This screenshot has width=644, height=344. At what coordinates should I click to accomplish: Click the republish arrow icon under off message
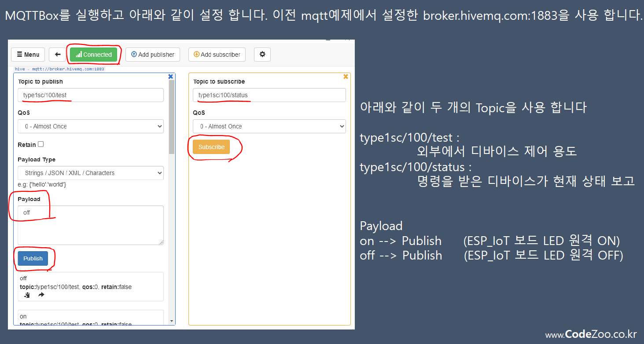pyautogui.click(x=41, y=295)
